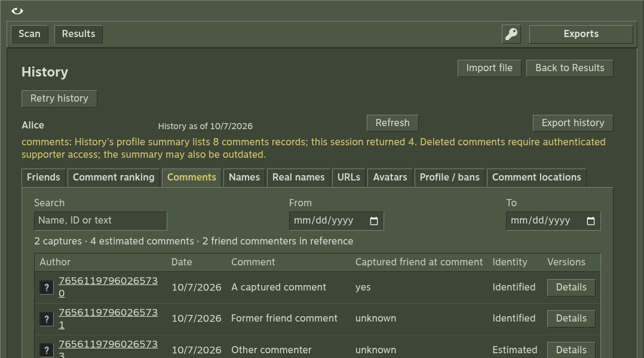Click Retry history button
644x358 pixels.
coord(59,99)
